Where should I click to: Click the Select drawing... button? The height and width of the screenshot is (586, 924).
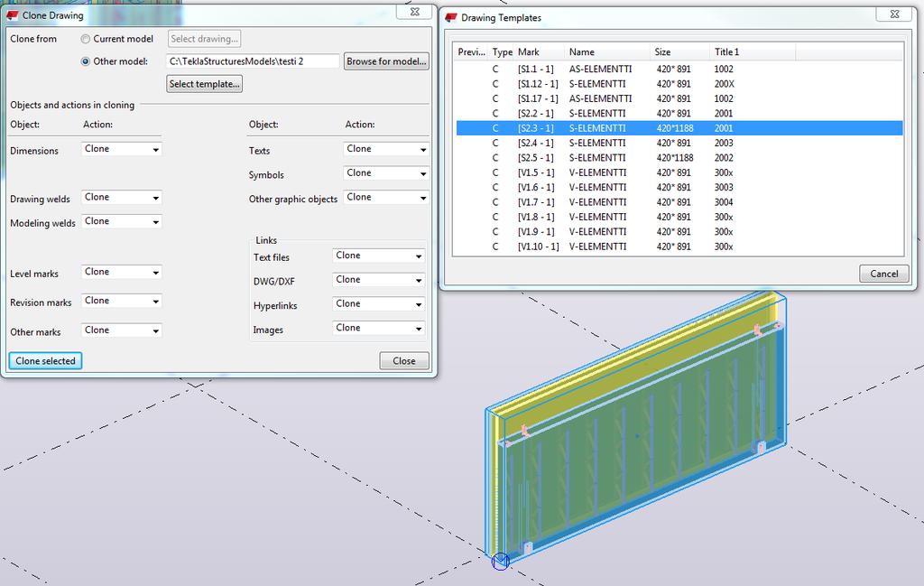click(205, 39)
